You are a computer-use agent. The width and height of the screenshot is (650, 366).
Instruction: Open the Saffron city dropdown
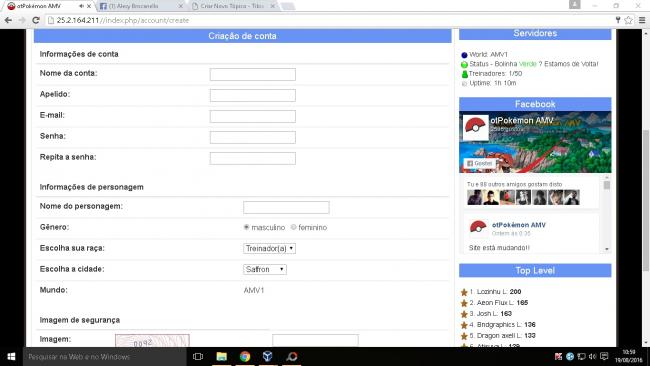point(265,269)
